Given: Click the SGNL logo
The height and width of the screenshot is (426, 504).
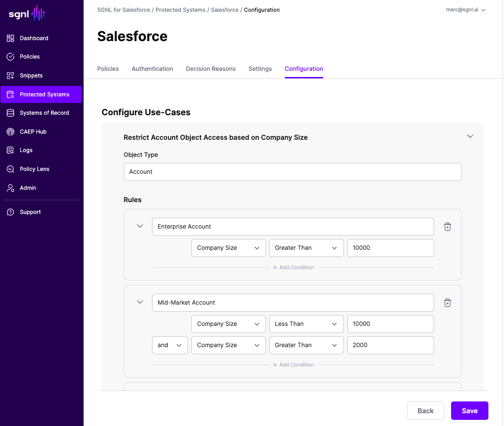Looking at the screenshot, I should click(x=26, y=14).
